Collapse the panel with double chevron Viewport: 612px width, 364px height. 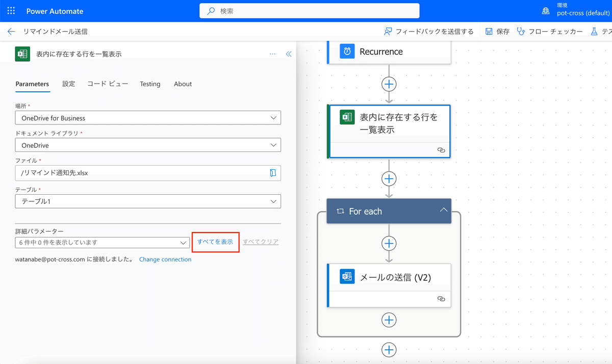click(289, 54)
